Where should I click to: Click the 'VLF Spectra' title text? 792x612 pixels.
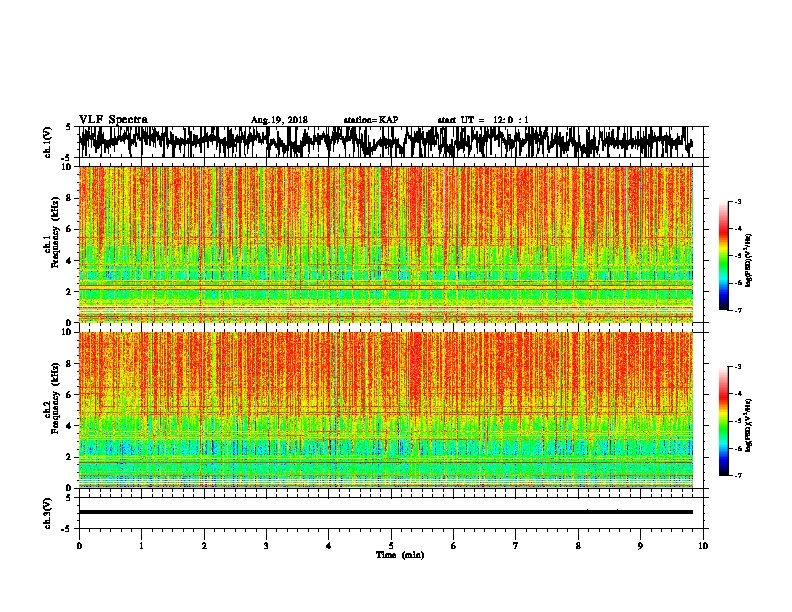point(113,120)
